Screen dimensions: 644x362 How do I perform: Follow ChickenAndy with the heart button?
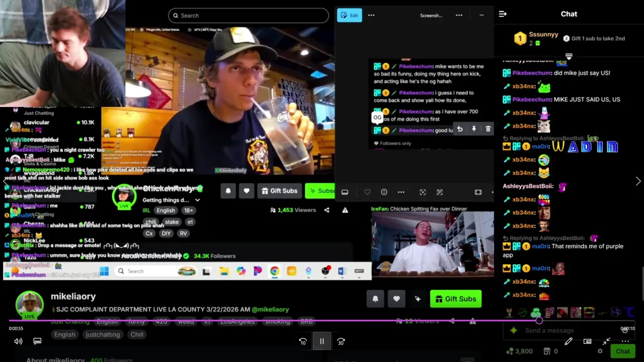[x=247, y=191]
